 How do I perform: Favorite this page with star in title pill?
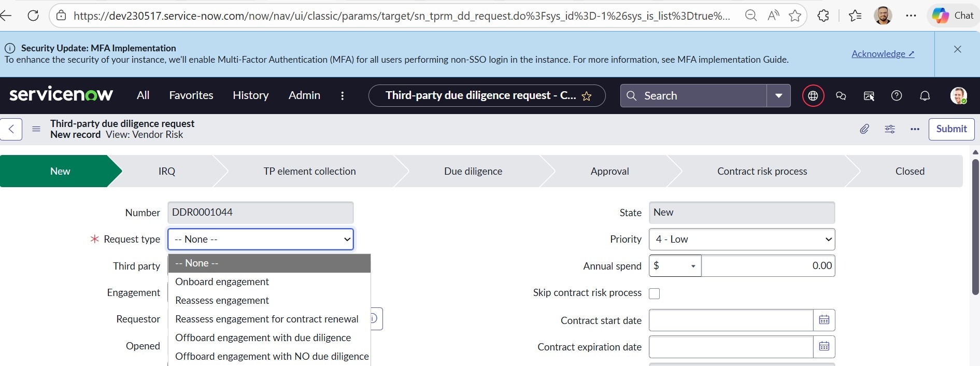pos(587,96)
